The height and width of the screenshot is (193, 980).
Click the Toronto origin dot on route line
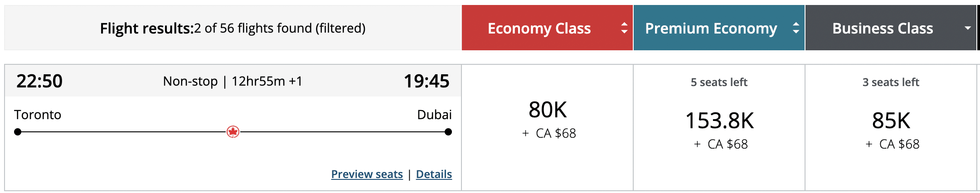tap(18, 132)
